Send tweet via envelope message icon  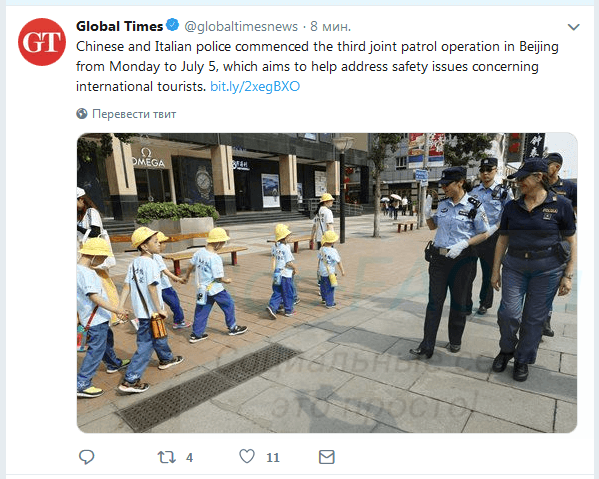pos(327,457)
